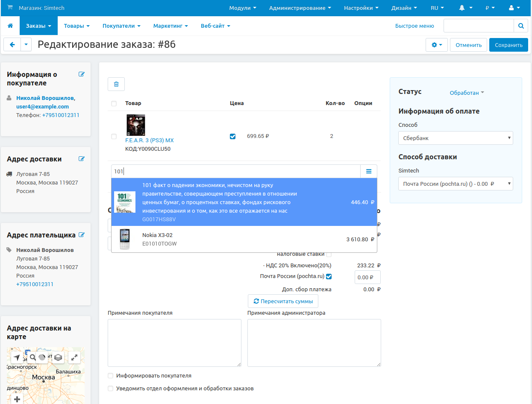The width and height of the screenshot is (532, 404).
Task: Open the Обработан status dropdown
Action: coord(467,93)
